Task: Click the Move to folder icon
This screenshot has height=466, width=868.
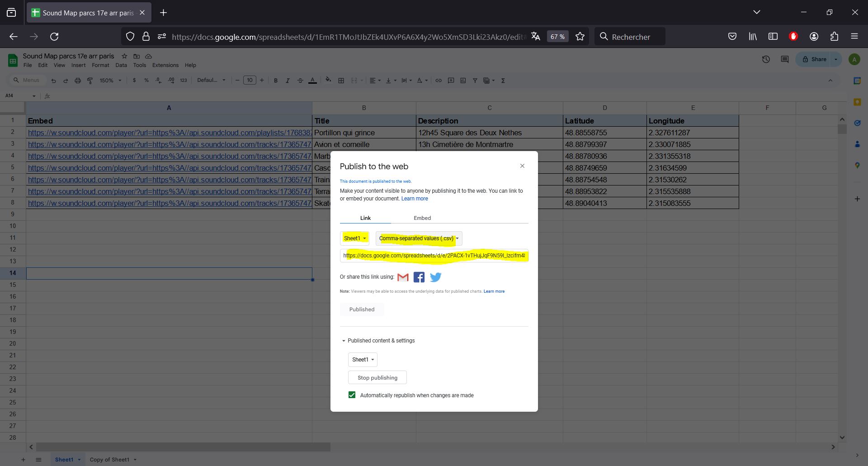Action: (x=137, y=56)
